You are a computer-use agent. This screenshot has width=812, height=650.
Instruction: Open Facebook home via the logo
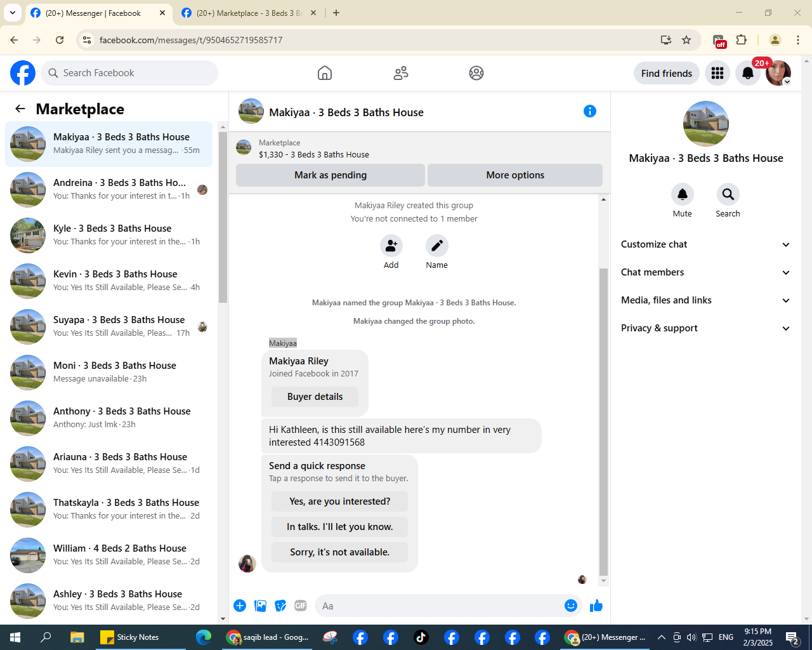23,73
